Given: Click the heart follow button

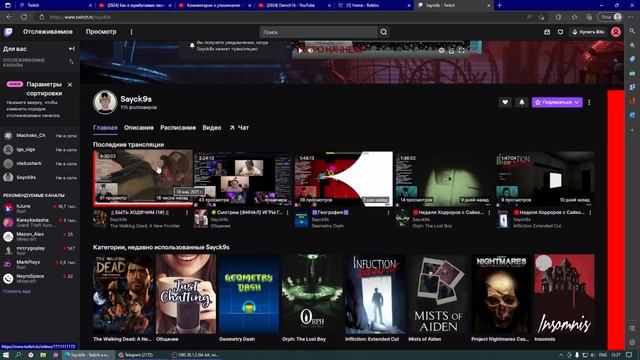Looking at the screenshot, I should click(x=505, y=102).
